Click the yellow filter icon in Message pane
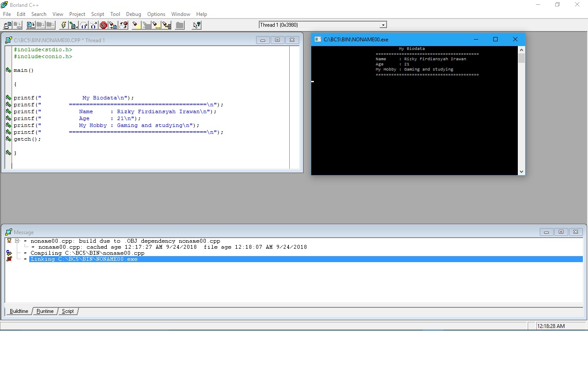This screenshot has height=371, width=588. pos(9,241)
